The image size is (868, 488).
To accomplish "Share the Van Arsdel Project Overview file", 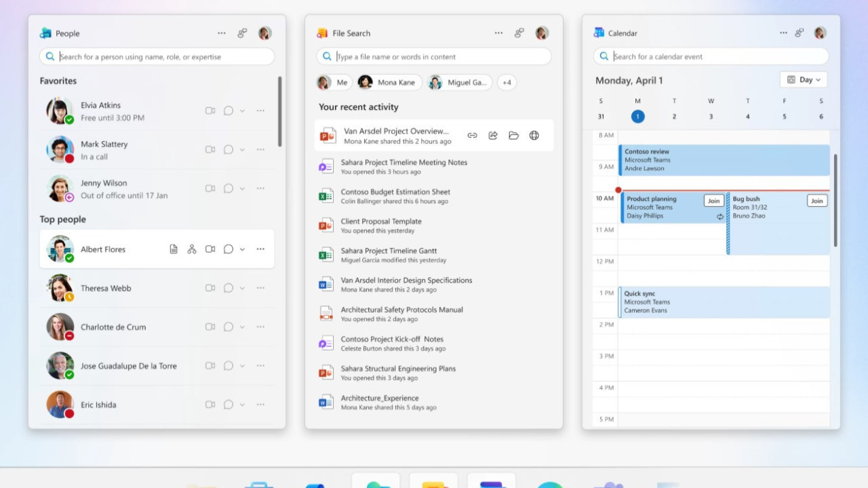I will (493, 136).
